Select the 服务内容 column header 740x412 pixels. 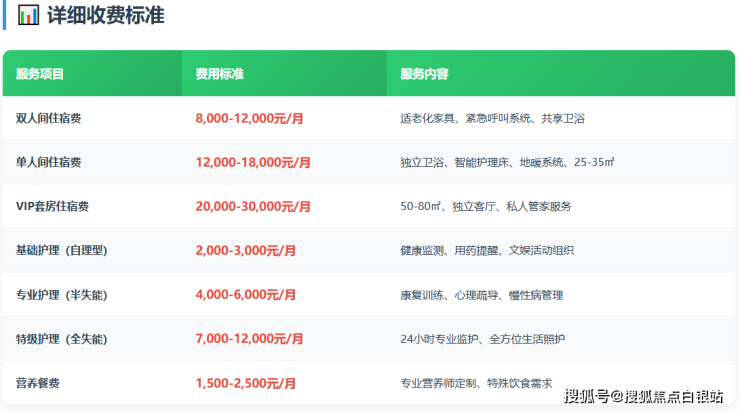click(424, 74)
